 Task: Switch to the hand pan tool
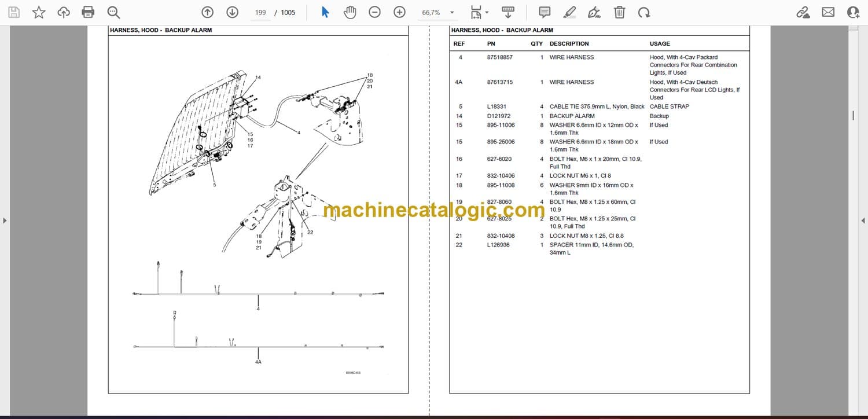point(350,12)
